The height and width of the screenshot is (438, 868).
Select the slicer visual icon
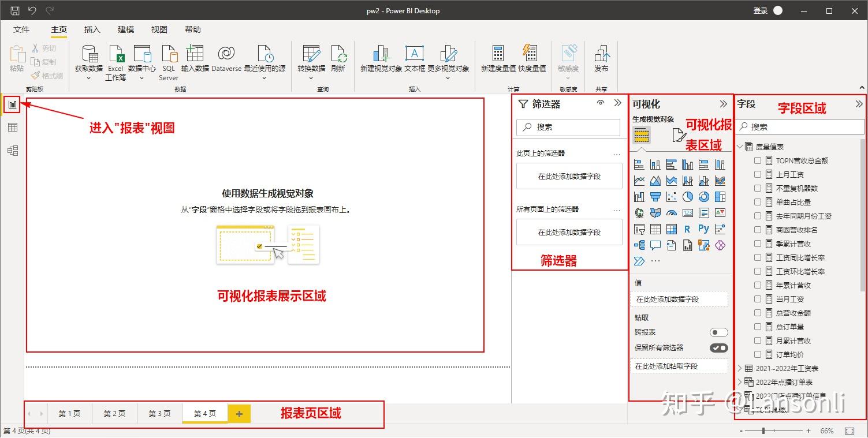pyautogui.click(x=639, y=229)
